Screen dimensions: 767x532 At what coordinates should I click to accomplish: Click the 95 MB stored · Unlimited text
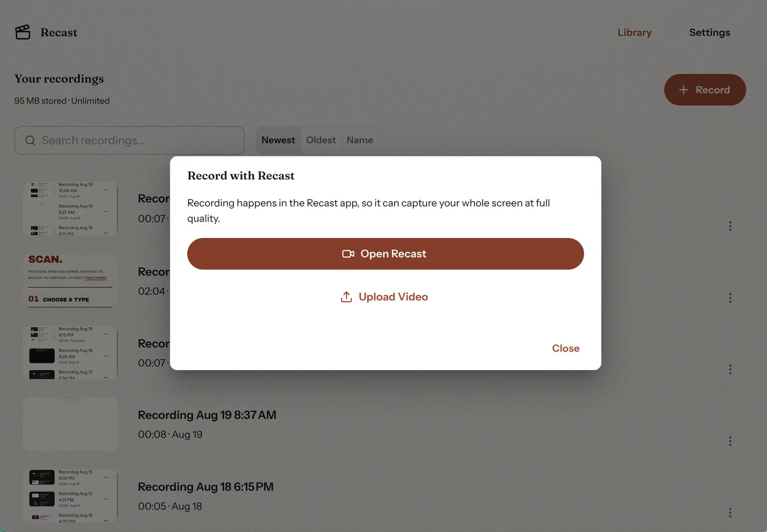[x=62, y=101]
